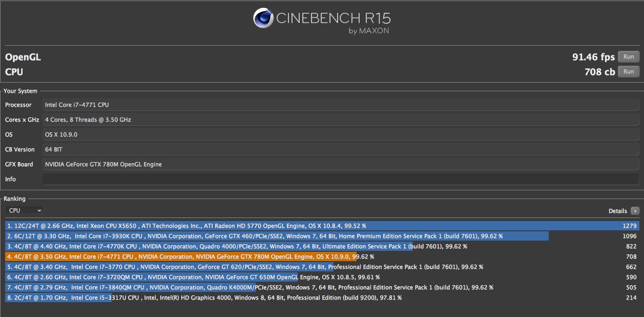The height and width of the screenshot is (317, 644).
Task: Click the Details arrow button
Action: point(635,211)
